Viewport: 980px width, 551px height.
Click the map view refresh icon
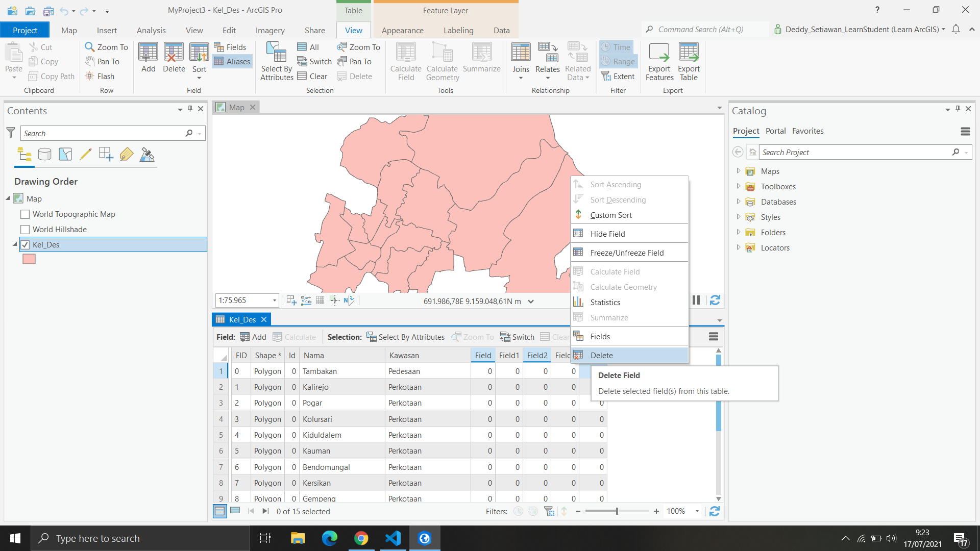point(715,300)
